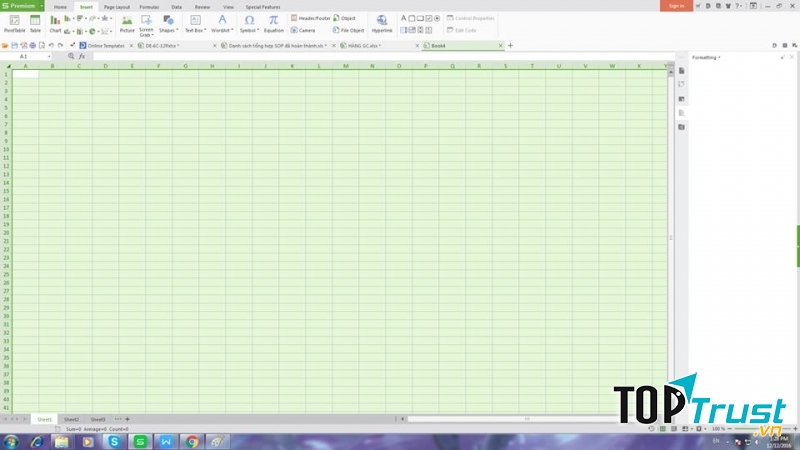The image size is (800, 450).
Task: Open the Symbol dropdown menu
Action: pyautogui.click(x=249, y=30)
